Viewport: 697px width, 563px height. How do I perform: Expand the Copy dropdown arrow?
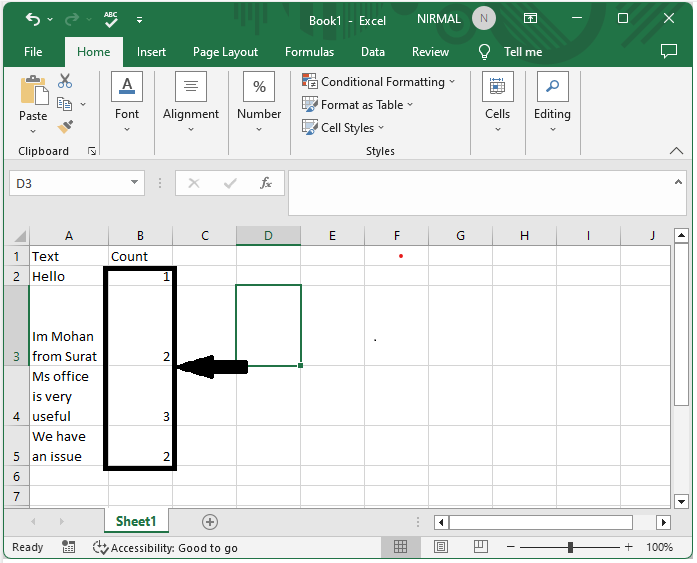click(83, 105)
